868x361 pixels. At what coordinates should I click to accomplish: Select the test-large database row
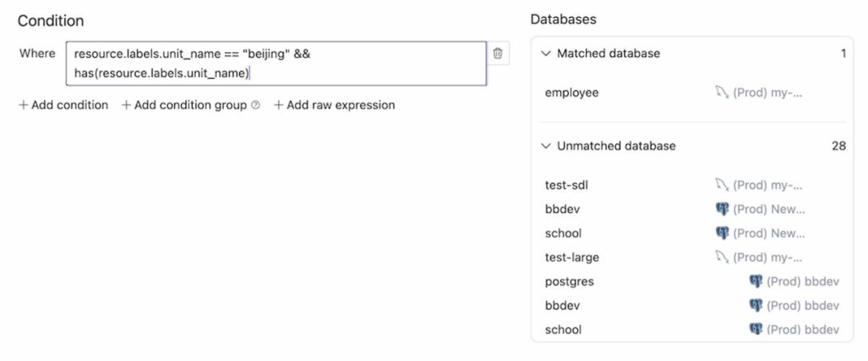(x=572, y=257)
